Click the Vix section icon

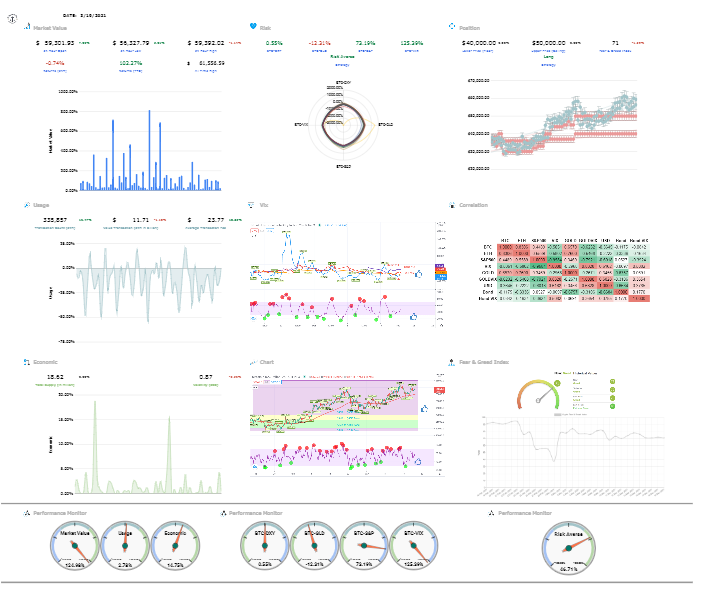pos(251,205)
